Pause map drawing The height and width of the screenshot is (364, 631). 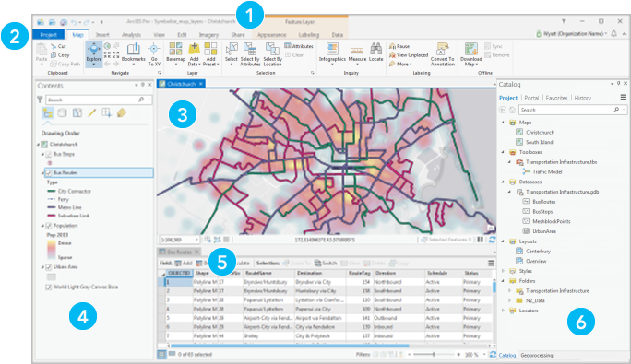[x=480, y=240]
